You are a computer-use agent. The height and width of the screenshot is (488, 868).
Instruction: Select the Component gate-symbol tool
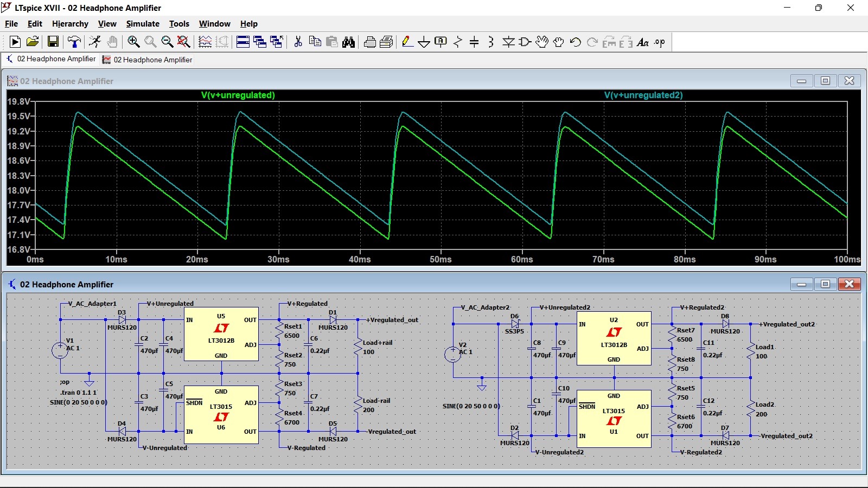coord(525,42)
